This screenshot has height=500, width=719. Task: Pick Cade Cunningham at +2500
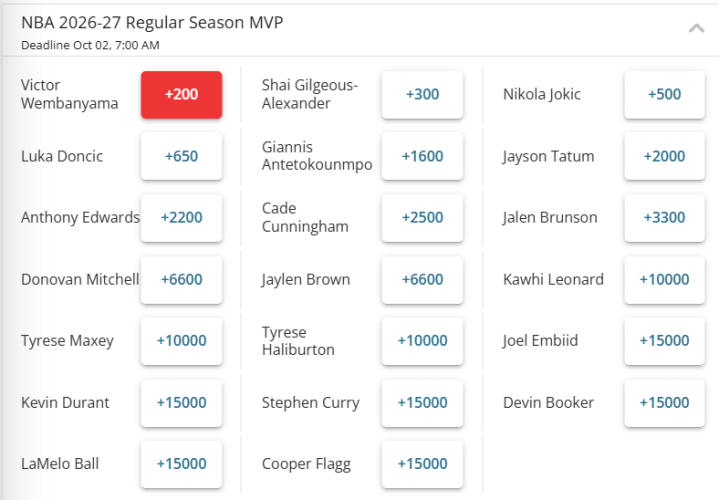click(422, 217)
